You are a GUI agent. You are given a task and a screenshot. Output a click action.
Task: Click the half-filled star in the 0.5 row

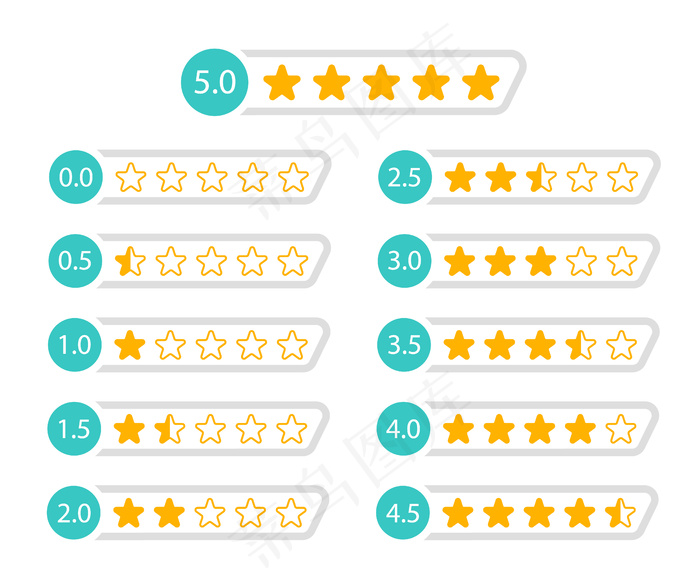point(131,262)
